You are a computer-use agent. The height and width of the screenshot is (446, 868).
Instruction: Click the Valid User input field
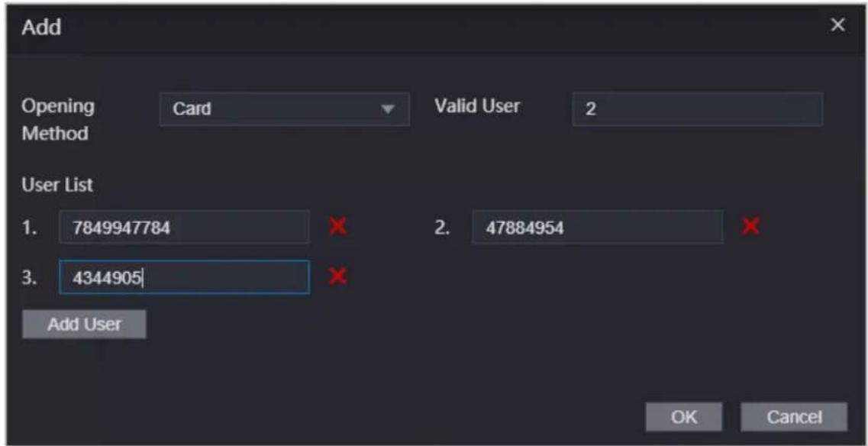click(x=698, y=109)
